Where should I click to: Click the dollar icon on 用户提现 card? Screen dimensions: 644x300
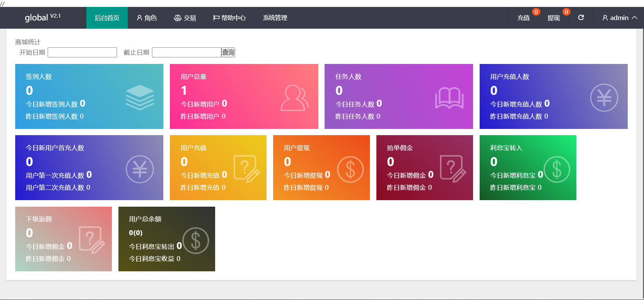tap(350, 169)
